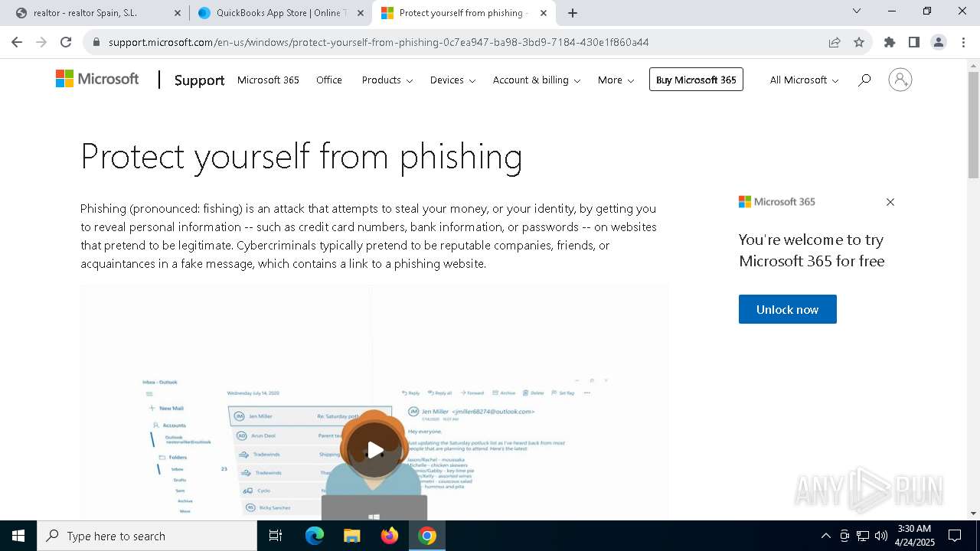This screenshot has height=551, width=980.
Task: Close the Microsoft 365 promo panel
Action: pyautogui.click(x=890, y=202)
